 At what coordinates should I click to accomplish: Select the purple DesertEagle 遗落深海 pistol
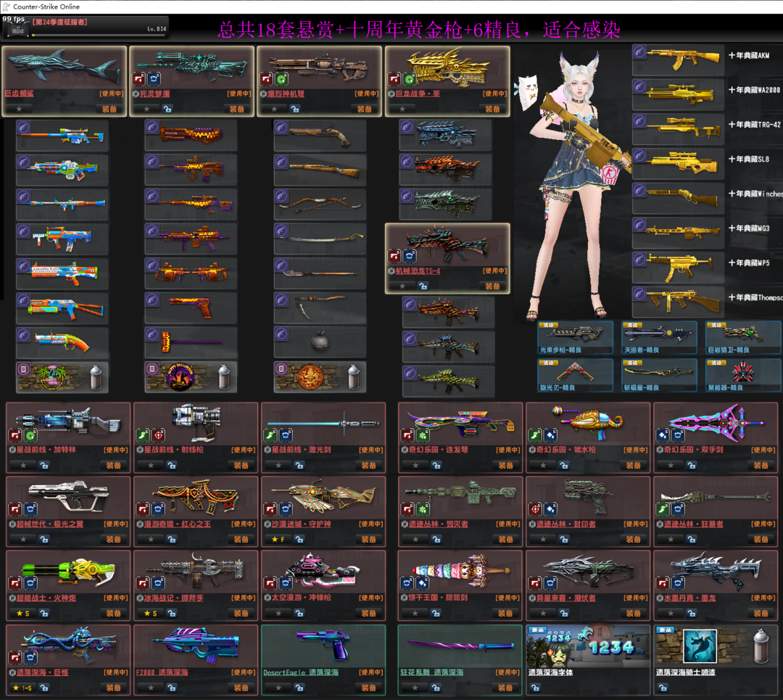coord(323,643)
